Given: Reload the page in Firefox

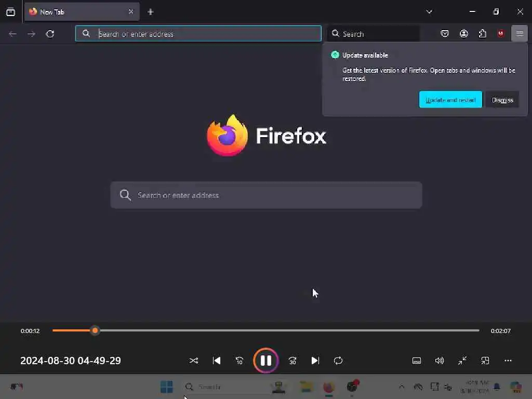Looking at the screenshot, I should point(50,34).
